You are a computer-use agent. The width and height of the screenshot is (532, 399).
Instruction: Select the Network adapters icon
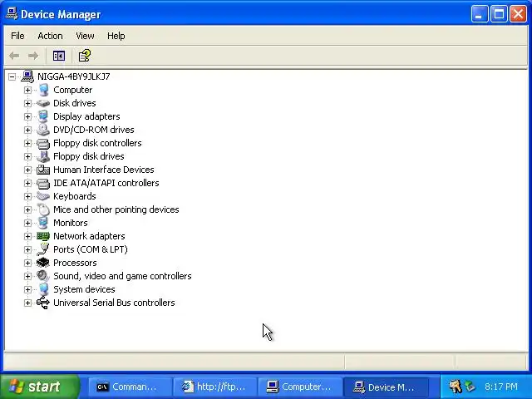43,236
